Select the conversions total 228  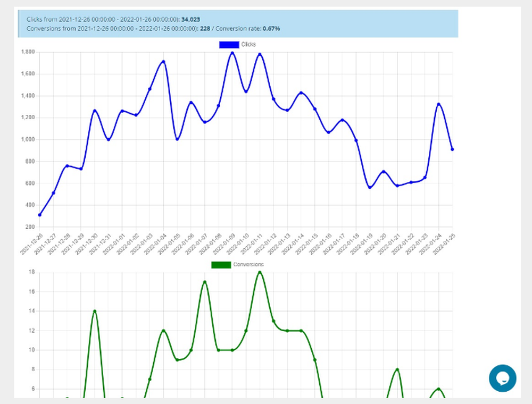[205, 29]
